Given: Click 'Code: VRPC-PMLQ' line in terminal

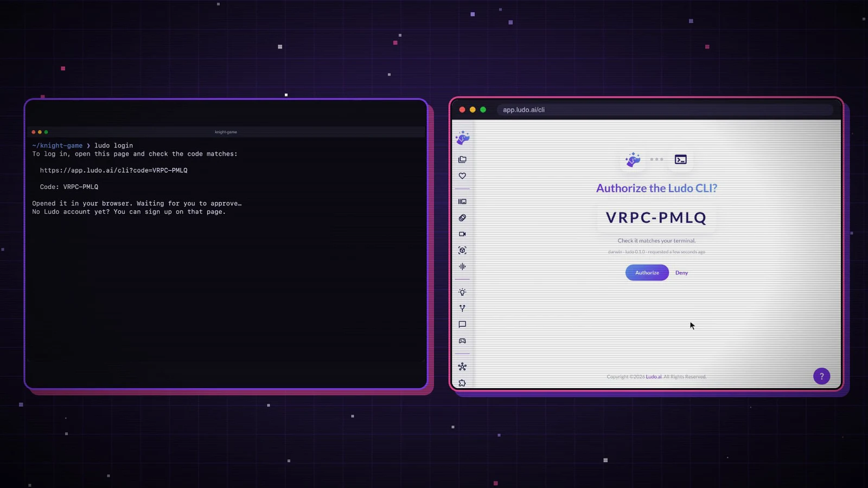Looking at the screenshot, I should point(69,187).
